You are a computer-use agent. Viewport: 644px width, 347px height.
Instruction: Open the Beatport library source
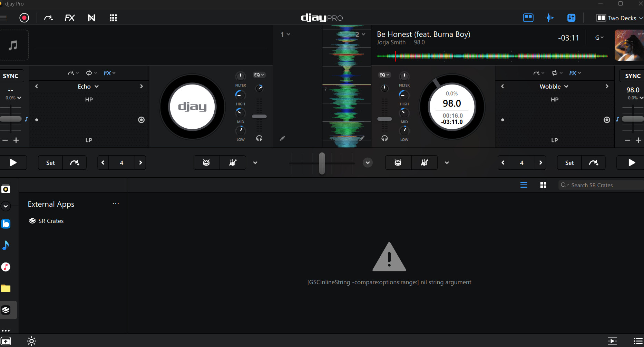(x=6, y=224)
